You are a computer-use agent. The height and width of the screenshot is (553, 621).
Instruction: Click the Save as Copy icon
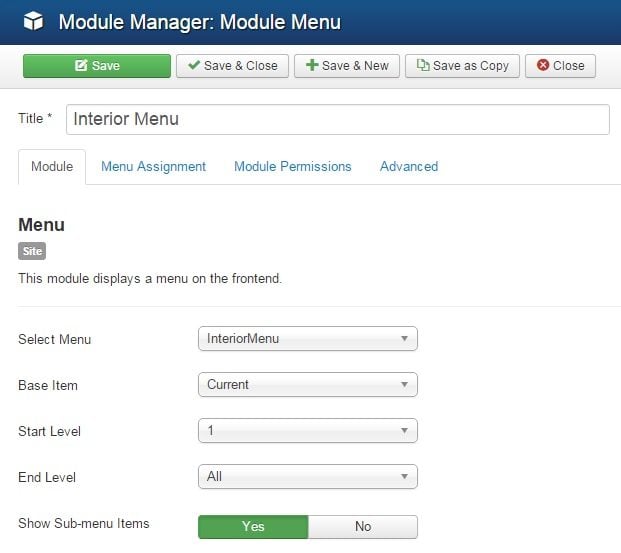click(423, 66)
